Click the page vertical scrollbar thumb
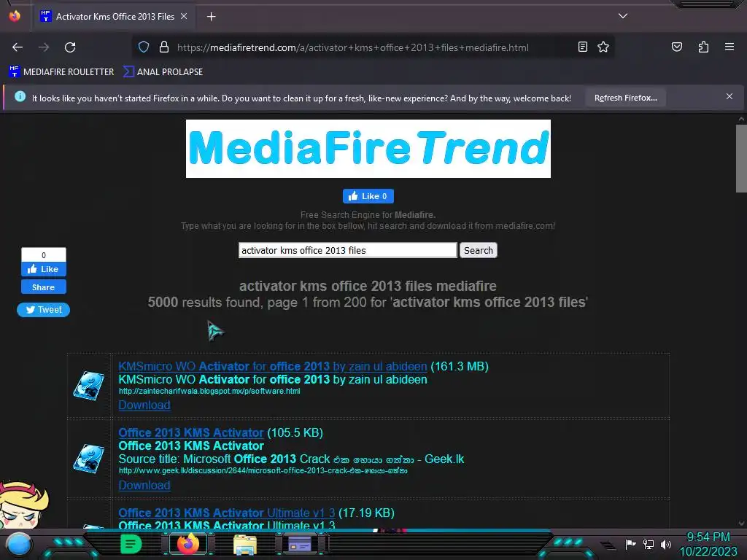 pyautogui.click(x=741, y=158)
